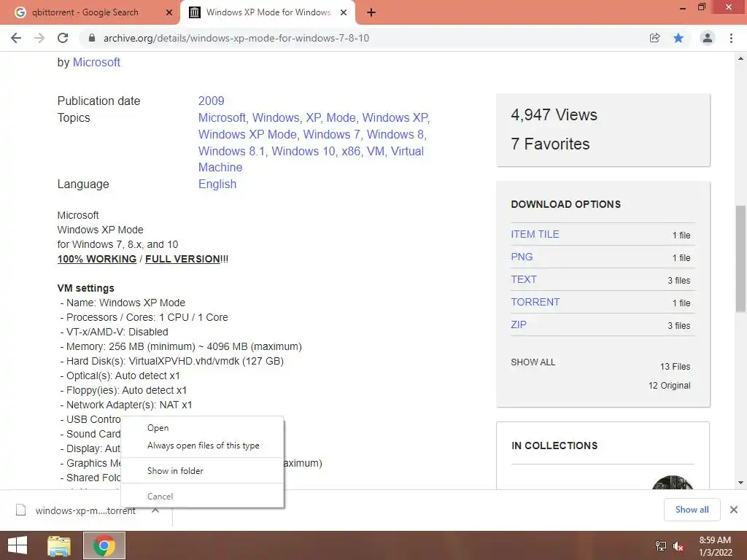Click the VM settings heading
The height and width of the screenshot is (560, 747).
[86, 288]
